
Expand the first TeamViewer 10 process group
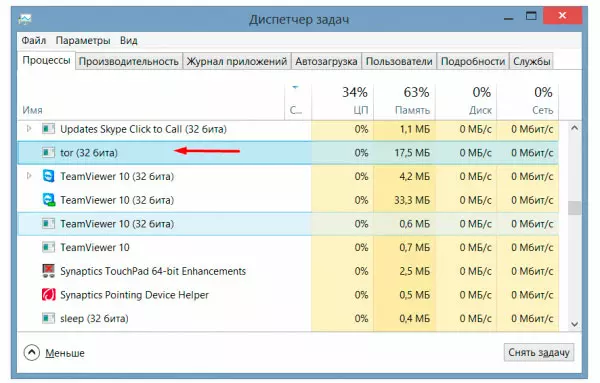coord(29,176)
